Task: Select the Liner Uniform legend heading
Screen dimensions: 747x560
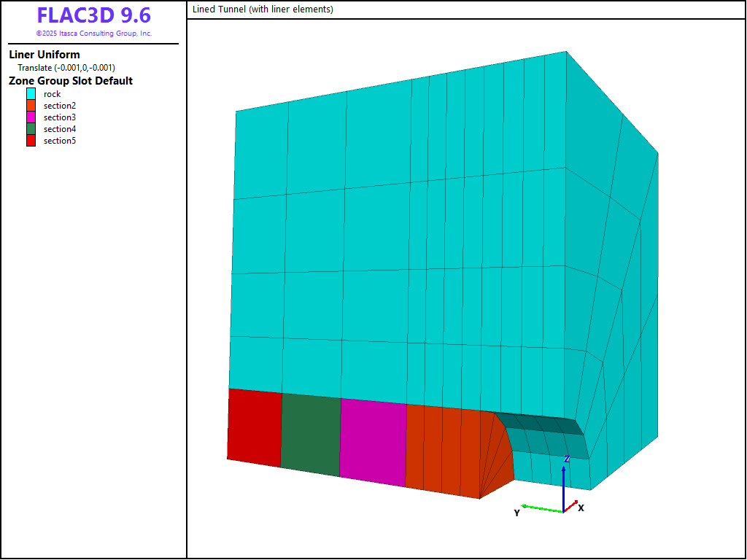Action: coord(44,55)
